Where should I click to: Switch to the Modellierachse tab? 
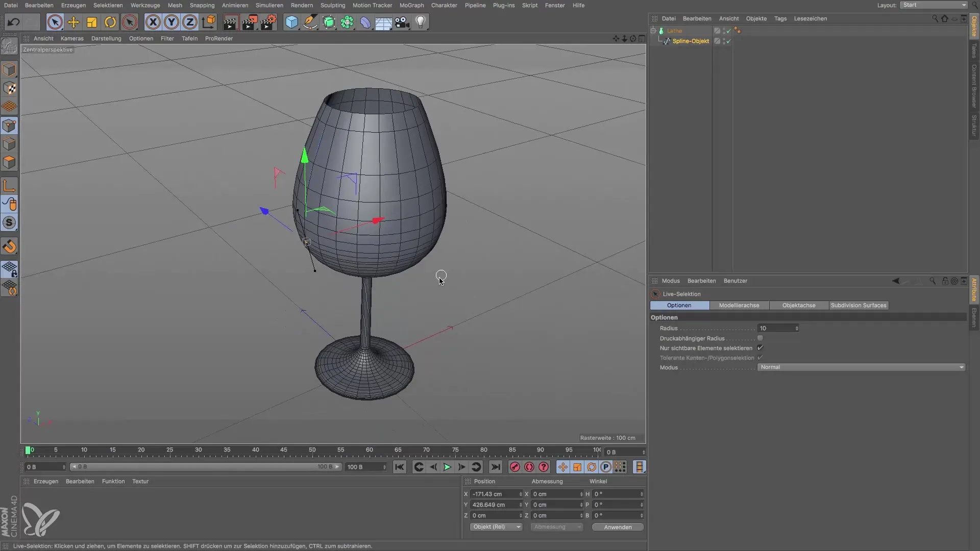(x=739, y=305)
